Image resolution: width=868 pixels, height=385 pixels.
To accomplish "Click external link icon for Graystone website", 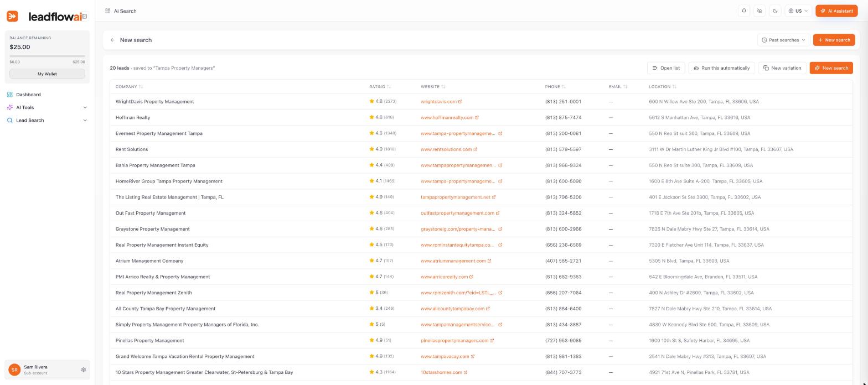I will pos(500,229).
